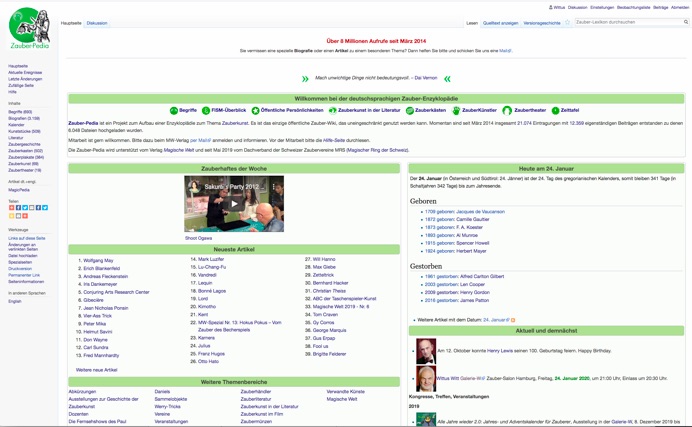Viewport: 692px width, 427px height.
Task: Open Seiteninformationen link
Action: pyautogui.click(x=26, y=281)
